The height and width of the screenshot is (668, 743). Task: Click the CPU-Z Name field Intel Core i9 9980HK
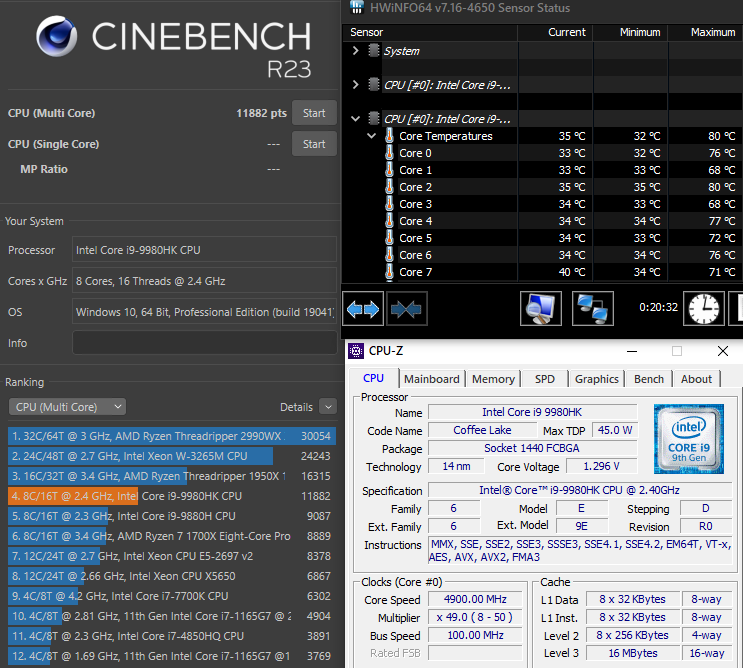[x=533, y=412]
